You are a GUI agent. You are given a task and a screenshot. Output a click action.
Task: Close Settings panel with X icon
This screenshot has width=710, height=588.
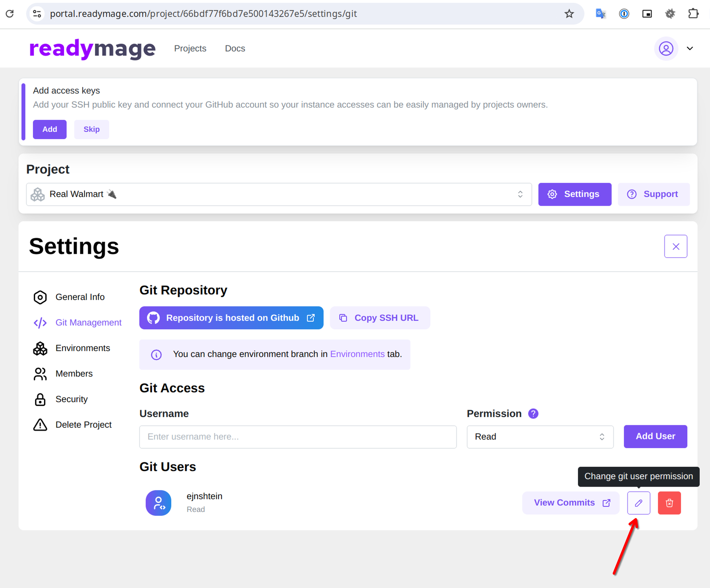[x=675, y=246]
